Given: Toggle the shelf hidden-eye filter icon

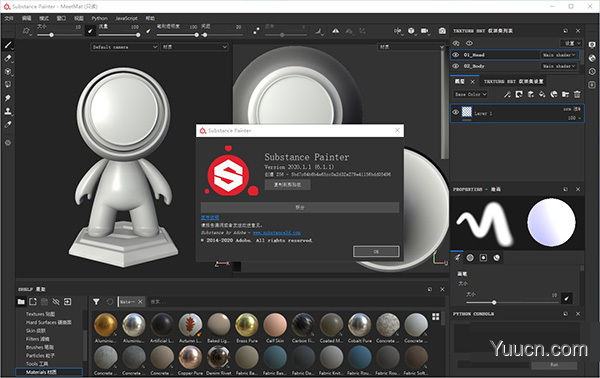Looking at the screenshot, I should pyautogui.click(x=56, y=302).
